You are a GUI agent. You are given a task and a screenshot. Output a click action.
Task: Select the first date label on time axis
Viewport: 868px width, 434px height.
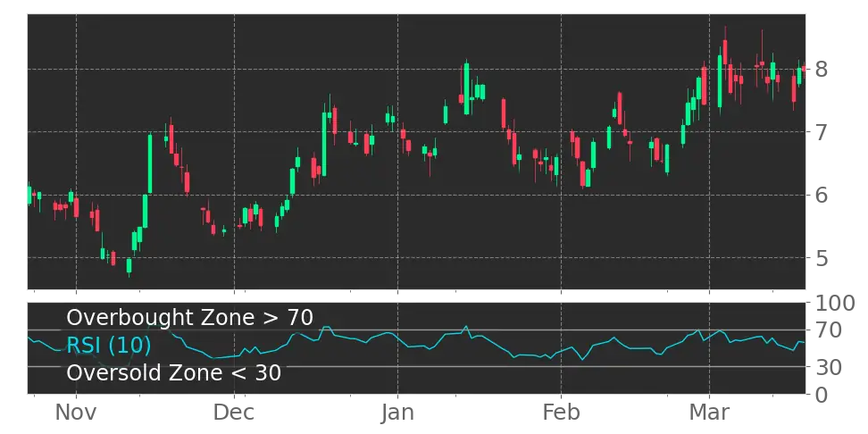(74, 413)
